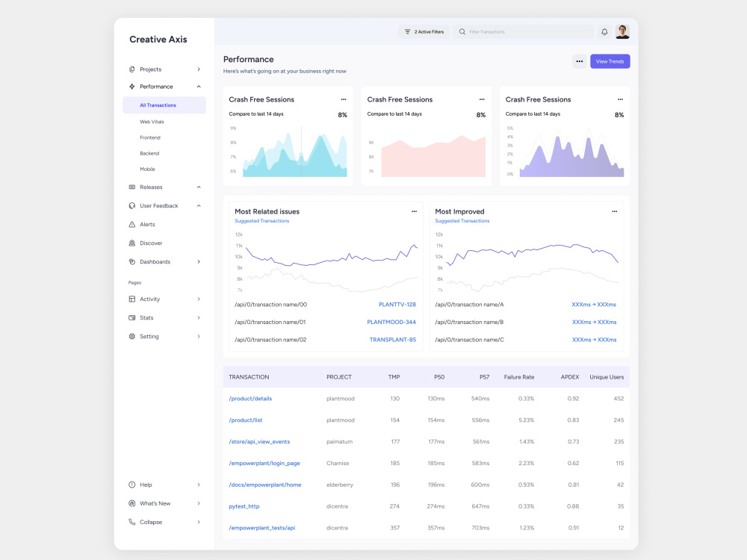This screenshot has width=747, height=560.
Task: Click the Failure Rate column header
Action: tap(519, 377)
